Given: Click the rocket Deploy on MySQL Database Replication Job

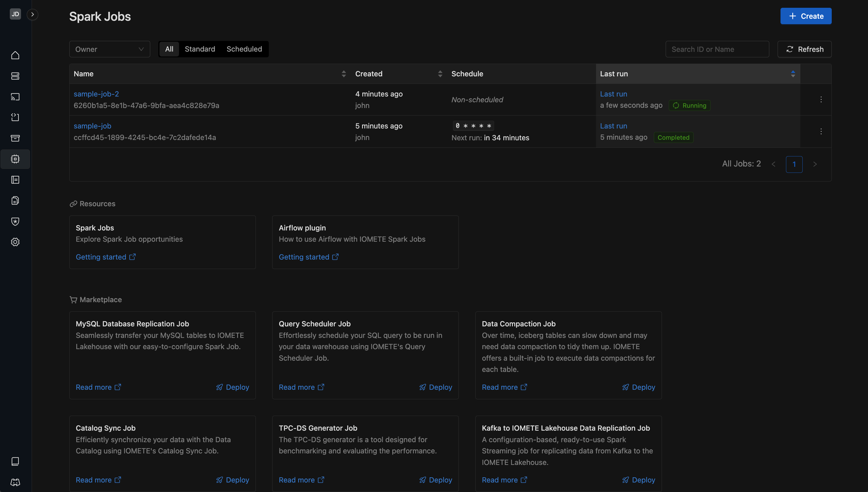Looking at the screenshot, I should pyautogui.click(x=233, y=387).
